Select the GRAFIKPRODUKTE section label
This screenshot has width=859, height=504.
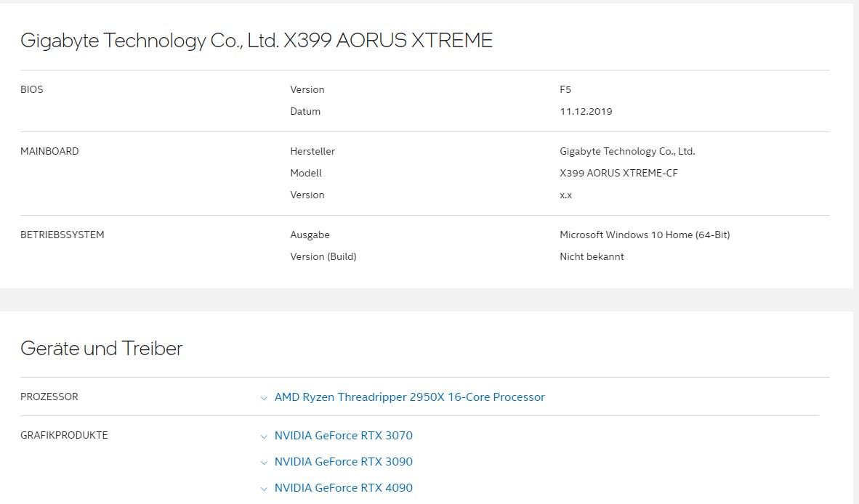click(x=64, y=436)
